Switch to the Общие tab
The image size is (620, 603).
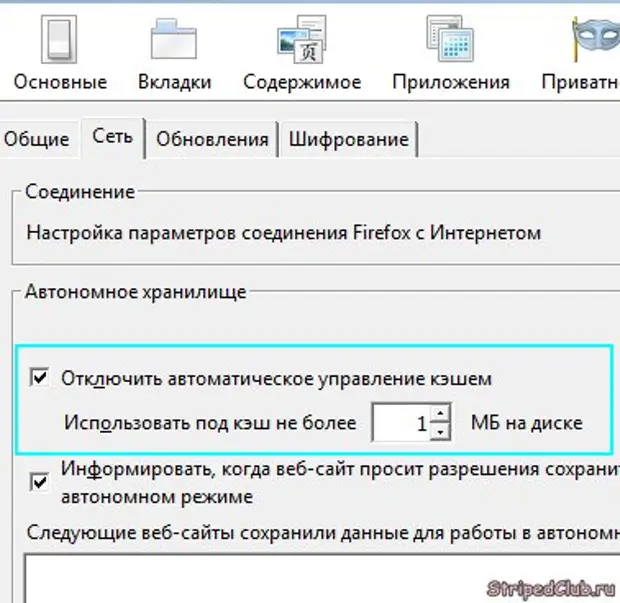(x=37, y=139)
